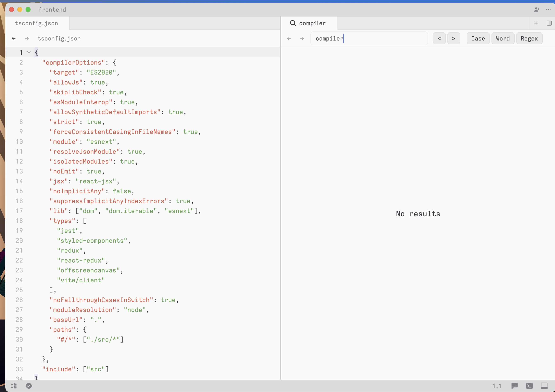Screen dimensions: 555x392
Task: Open the project panel from the status bar
Action: tap(14, 386)
